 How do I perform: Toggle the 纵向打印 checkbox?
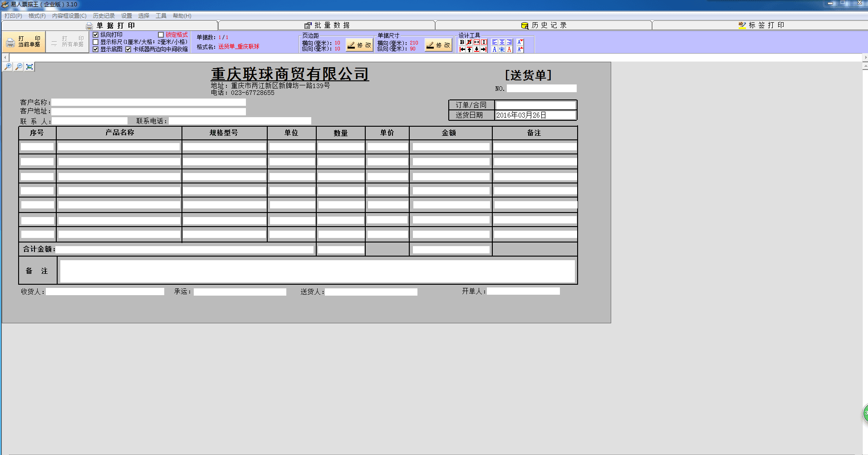[x=96, y=35]
